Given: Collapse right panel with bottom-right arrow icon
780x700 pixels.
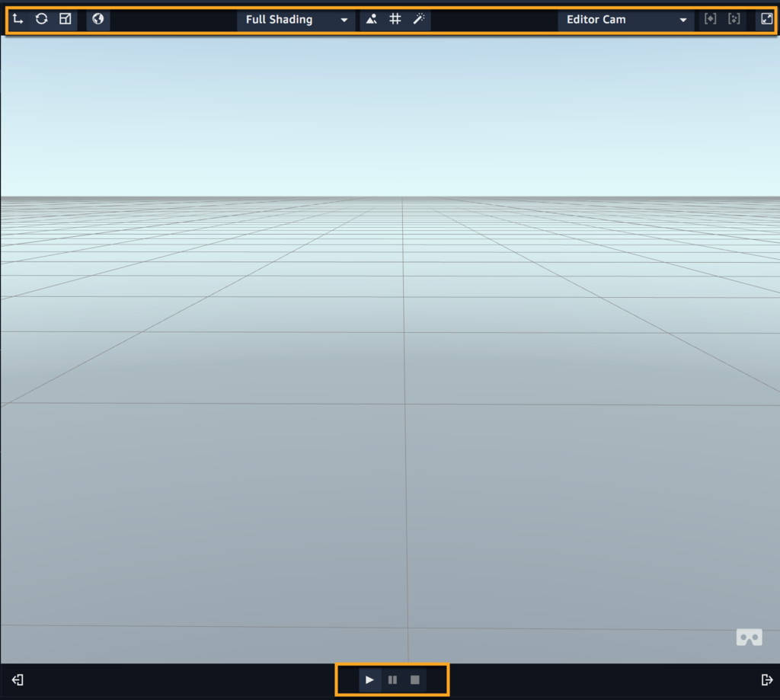Looking at the screenshot, I should coord(766,679).
